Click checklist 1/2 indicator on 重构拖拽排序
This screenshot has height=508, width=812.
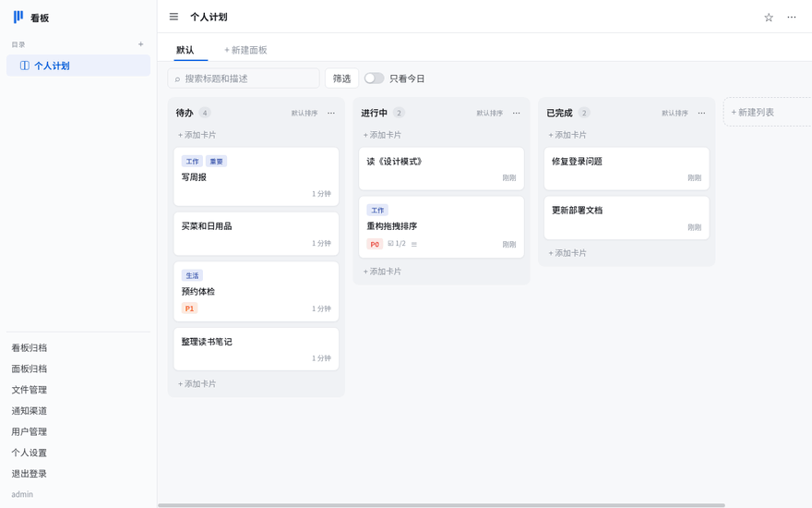pyautogui.click(x=397, y=243)
